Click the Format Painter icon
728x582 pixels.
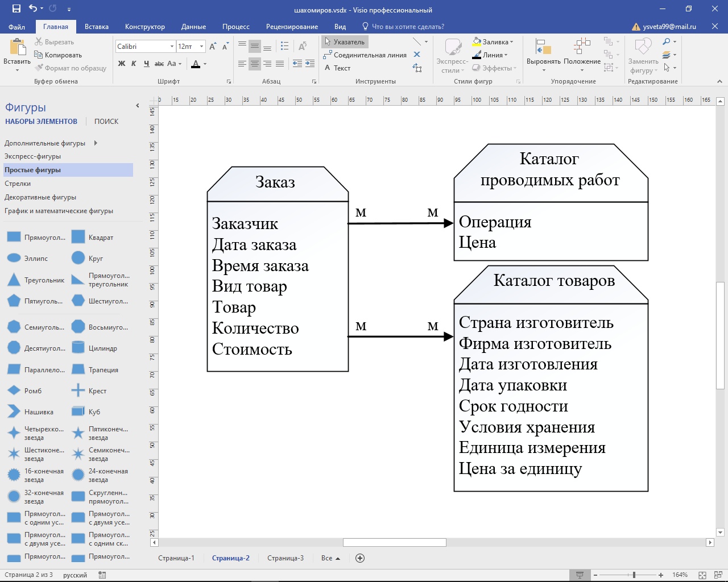click(39, 68)
